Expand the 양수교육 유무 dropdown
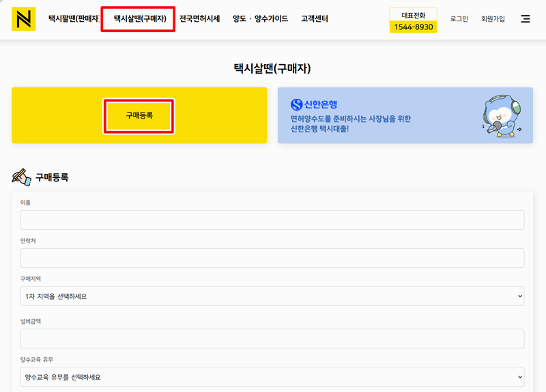This screenshot has height=392, width=546. point(272,377)
